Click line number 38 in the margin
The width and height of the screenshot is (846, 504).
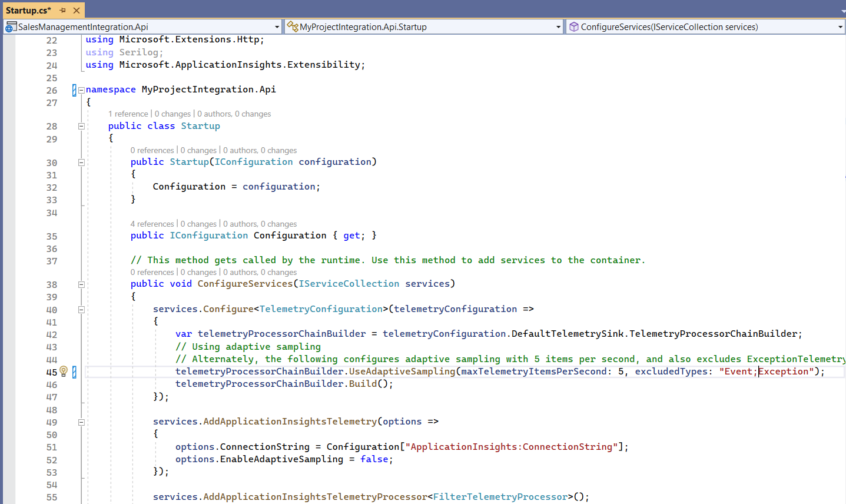[52, 284]
